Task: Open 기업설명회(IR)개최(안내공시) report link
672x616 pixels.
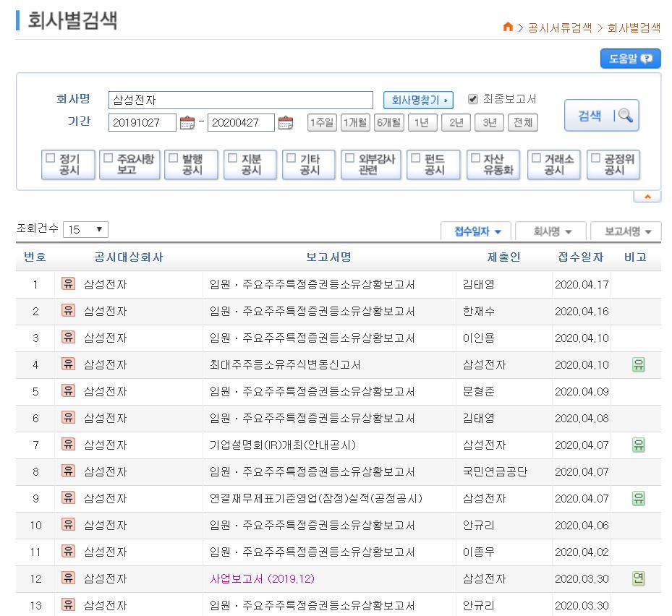Action: pyautogui.click(x=283, y=445)
